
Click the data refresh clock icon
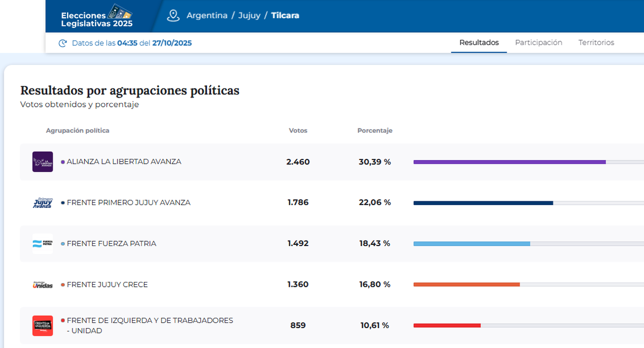click(63, 43)
